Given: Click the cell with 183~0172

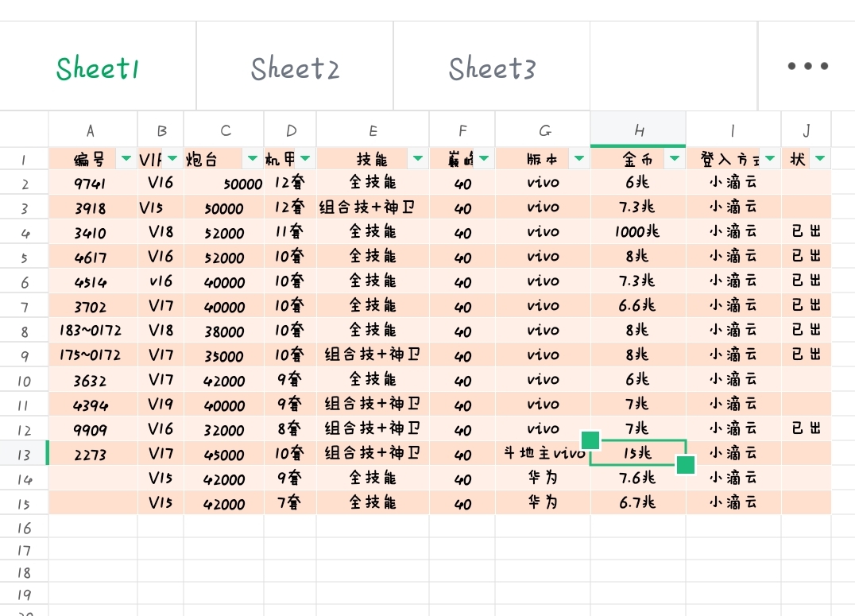Looking at the screenshot, I should click(90, 331).
